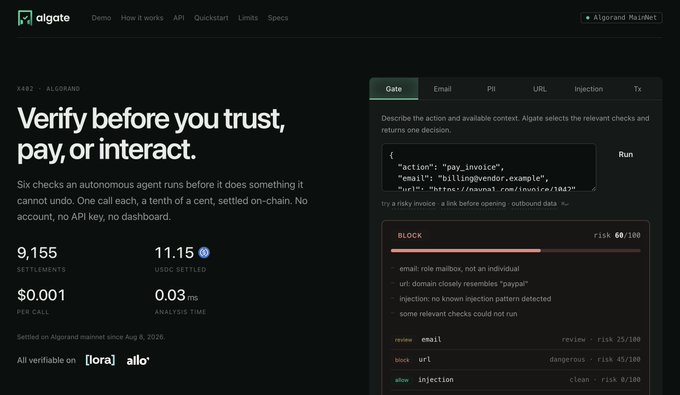Click the injection result row
Screen dimensions: 680x395
(x=515, y=380)
